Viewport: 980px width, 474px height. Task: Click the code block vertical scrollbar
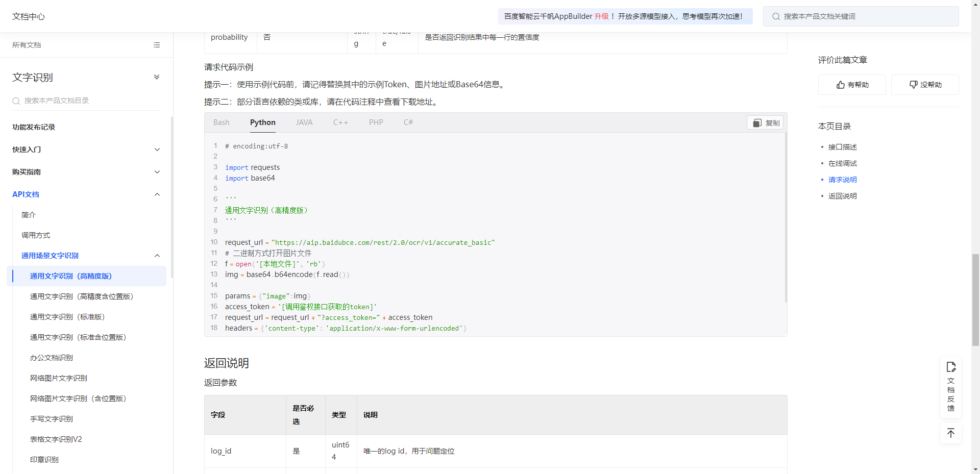(x=786, y=218)
